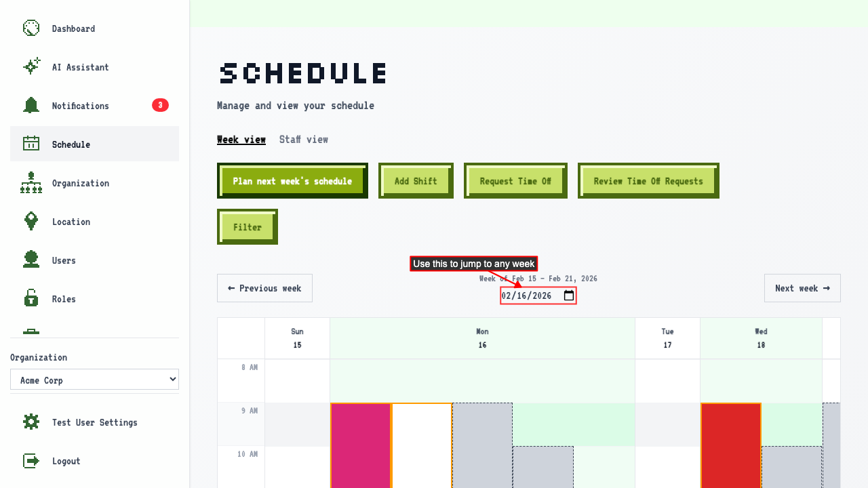The height and width of the screenshot is (488, 868).
Task: Go to Next week
Action: pyautogui.click(x=802, y=288)
